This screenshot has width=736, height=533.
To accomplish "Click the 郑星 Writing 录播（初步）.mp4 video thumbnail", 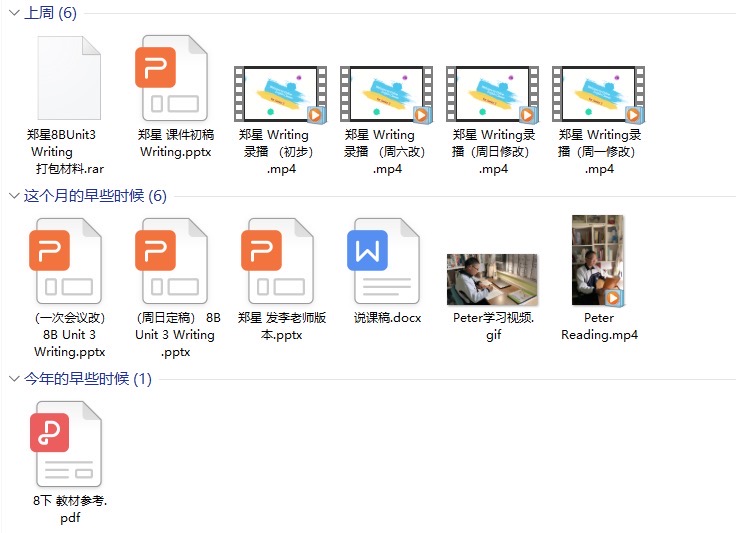I will point(279,95).
